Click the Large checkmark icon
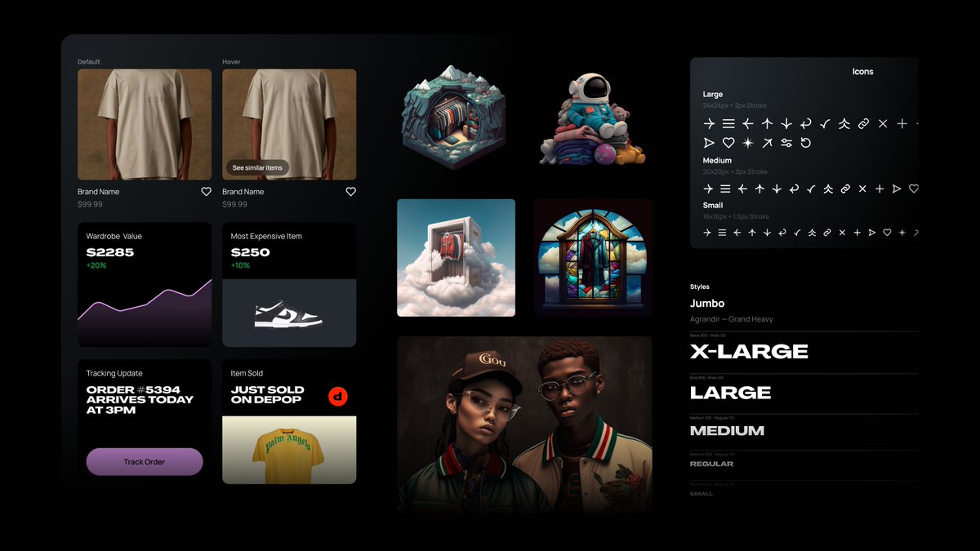The width and height of the screenshot is (980, 551). 825,124
